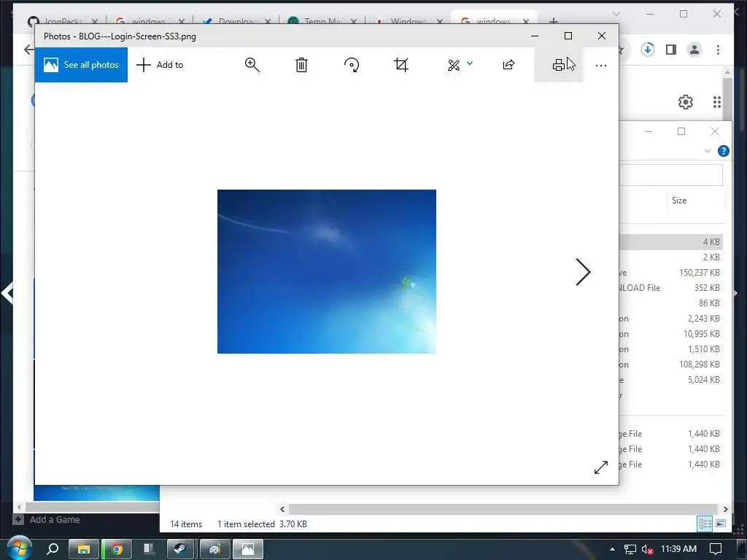Viewport: 747px width, 560px height.
Task: Open a new Chrome tab with plus
Action: point(554,21)
